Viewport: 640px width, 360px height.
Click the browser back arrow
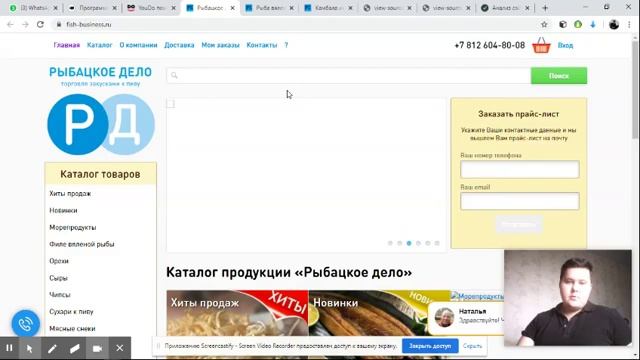pyautogui.click(x=10, y=24)
